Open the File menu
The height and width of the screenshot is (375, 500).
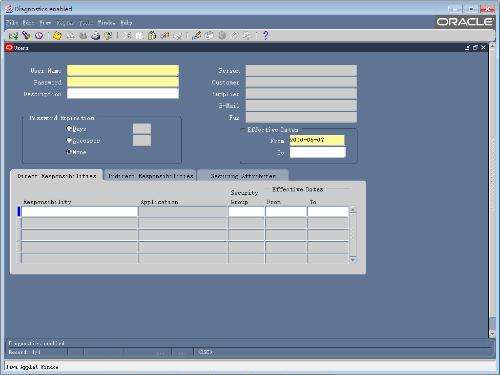tap(12, 23)
